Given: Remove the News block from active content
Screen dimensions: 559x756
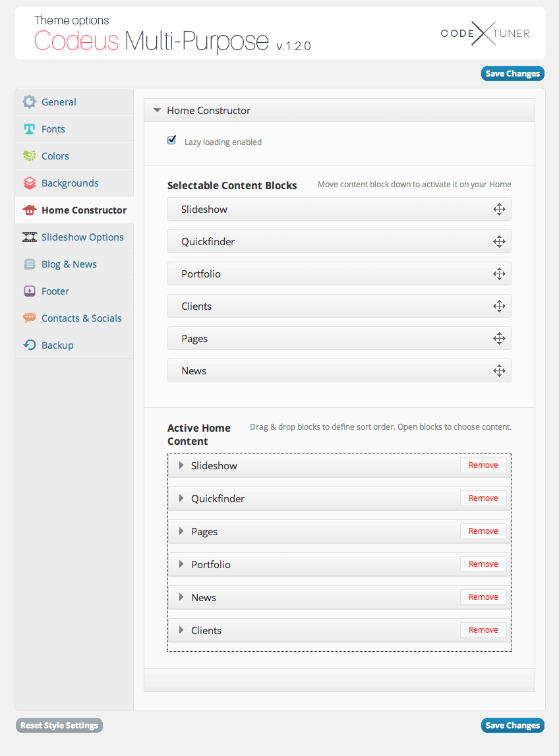Looking at the screenshot, I should coord(483,597).
